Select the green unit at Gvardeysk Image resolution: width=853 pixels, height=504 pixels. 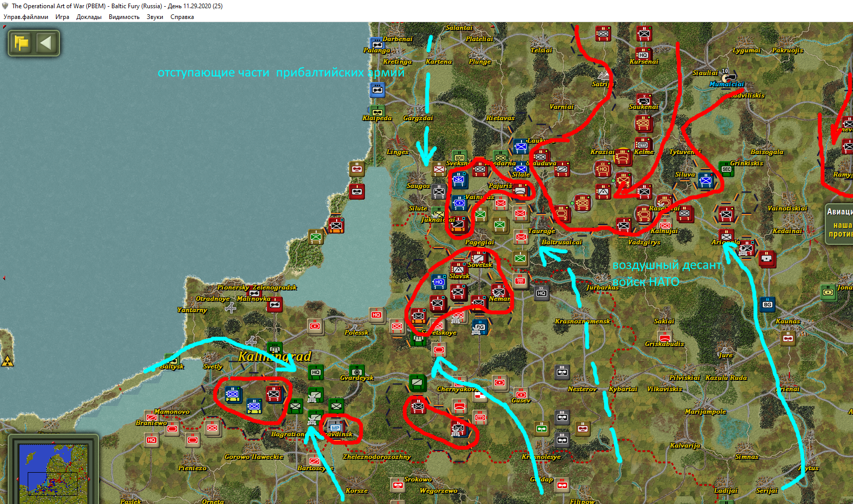pyautogui.click(x=357, y=372)
